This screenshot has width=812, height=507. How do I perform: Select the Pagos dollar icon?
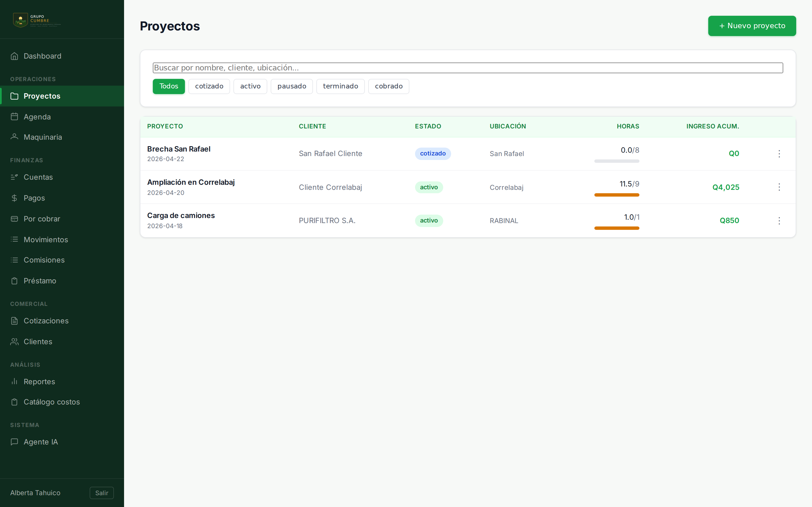point(14,198)
